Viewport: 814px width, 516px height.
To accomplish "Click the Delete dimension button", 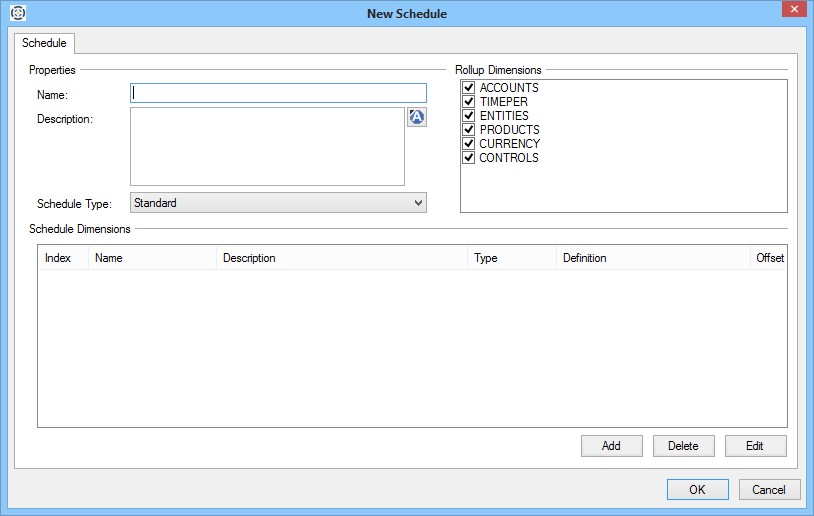I will (683, 446).
